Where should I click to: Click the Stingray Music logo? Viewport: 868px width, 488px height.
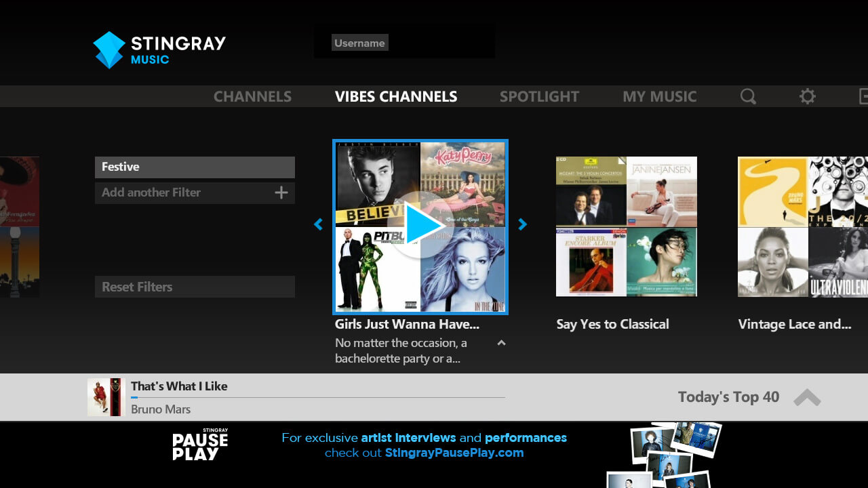pyautogui.click(x=159, y=50)
